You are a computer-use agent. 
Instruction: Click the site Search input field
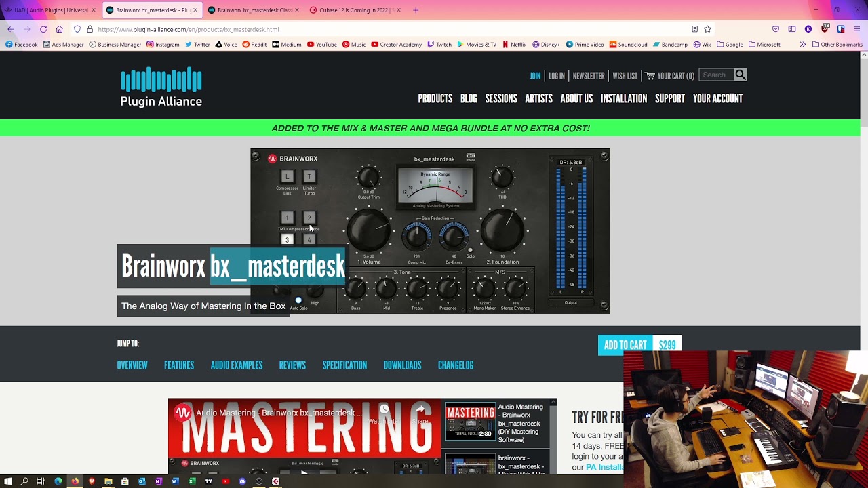tap(717, 75)
